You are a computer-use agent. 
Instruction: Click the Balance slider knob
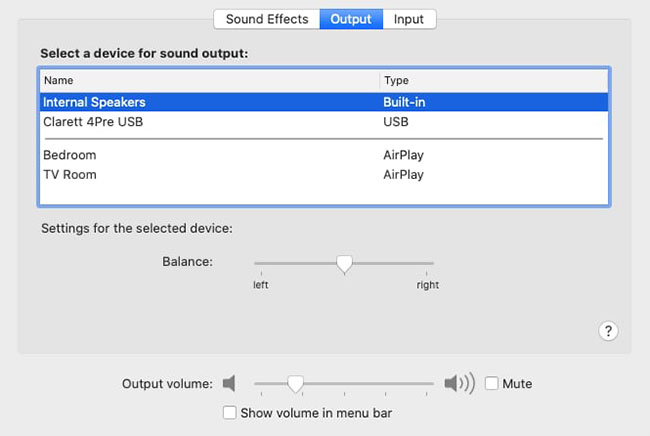(344, 263)
